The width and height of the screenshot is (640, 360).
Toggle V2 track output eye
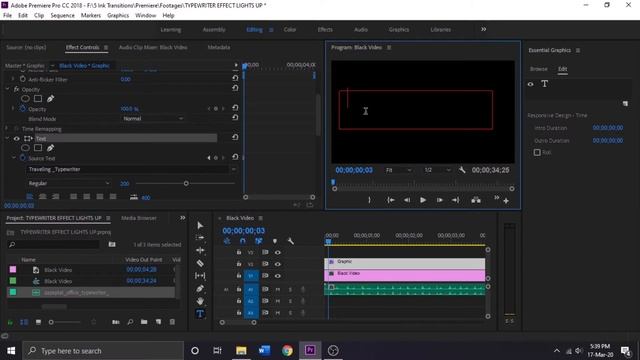pyautogui.click(x=278, y=264)
